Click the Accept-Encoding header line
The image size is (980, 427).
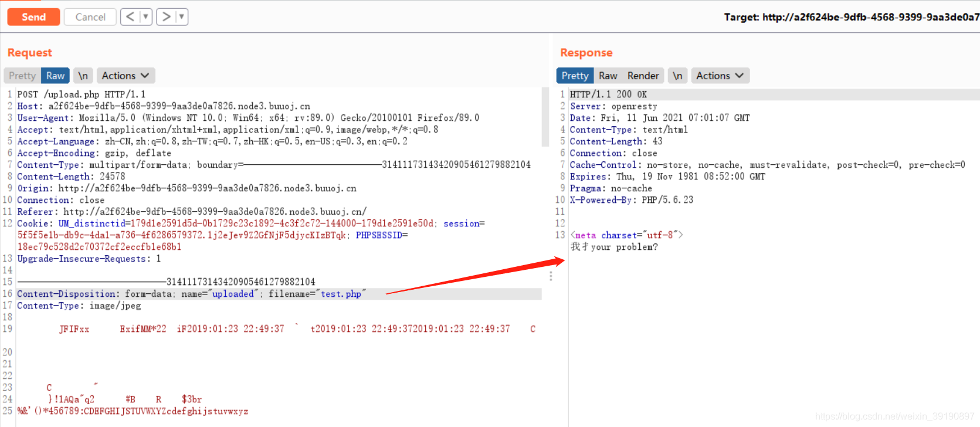(x=94, y=153)
